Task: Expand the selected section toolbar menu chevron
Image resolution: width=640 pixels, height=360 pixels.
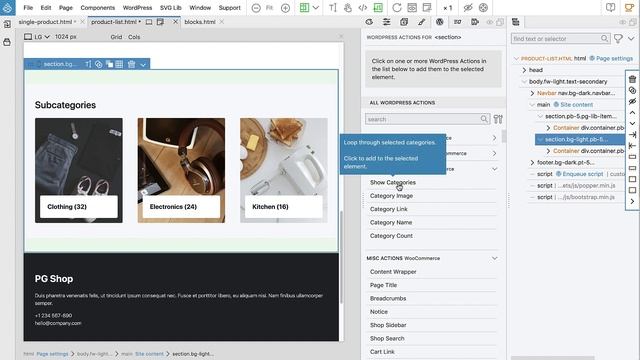Action: point(143,64)
